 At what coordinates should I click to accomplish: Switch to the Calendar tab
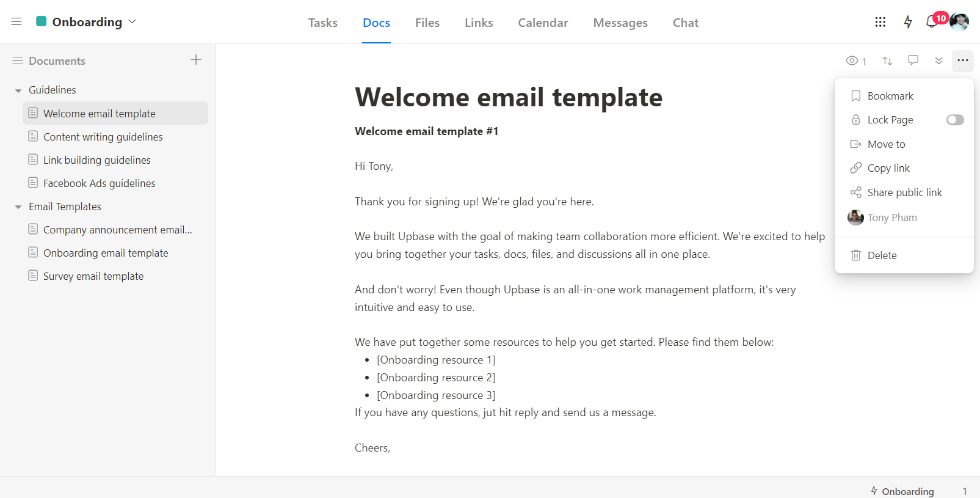[543, 23]
